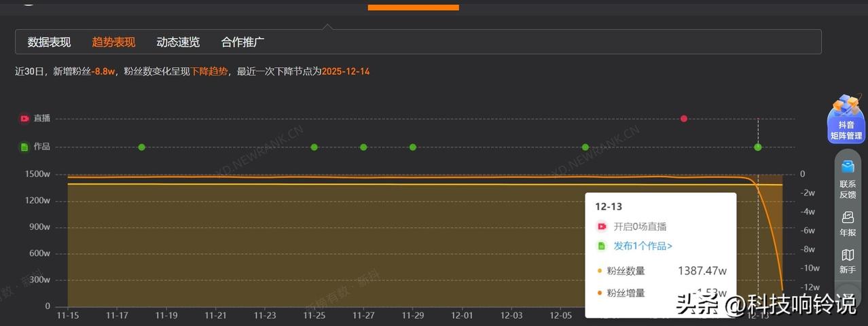Click the 作品 dot at 12-13
The height and width of the screenshot is (326, 868).
pos(758,147)
